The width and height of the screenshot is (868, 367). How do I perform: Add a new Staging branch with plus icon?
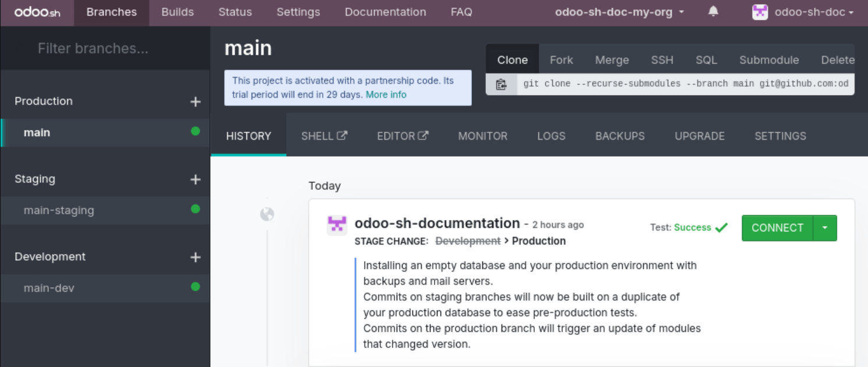196,179
